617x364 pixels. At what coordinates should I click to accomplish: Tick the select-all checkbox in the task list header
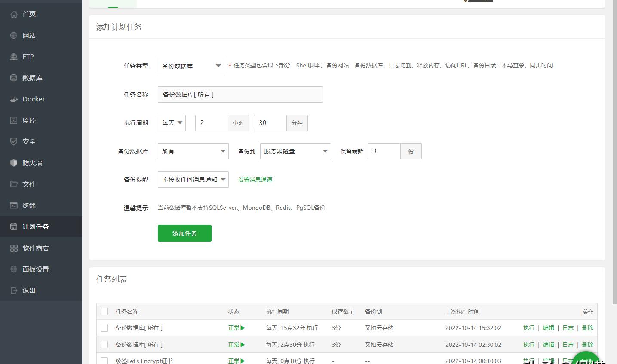click(x=104, y=311)
